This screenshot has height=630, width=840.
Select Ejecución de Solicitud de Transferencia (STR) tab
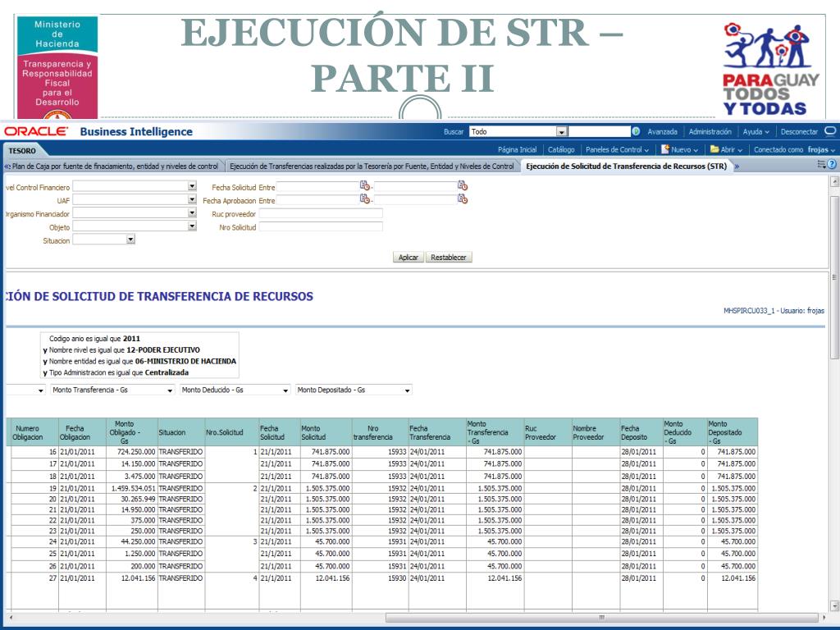626,167
